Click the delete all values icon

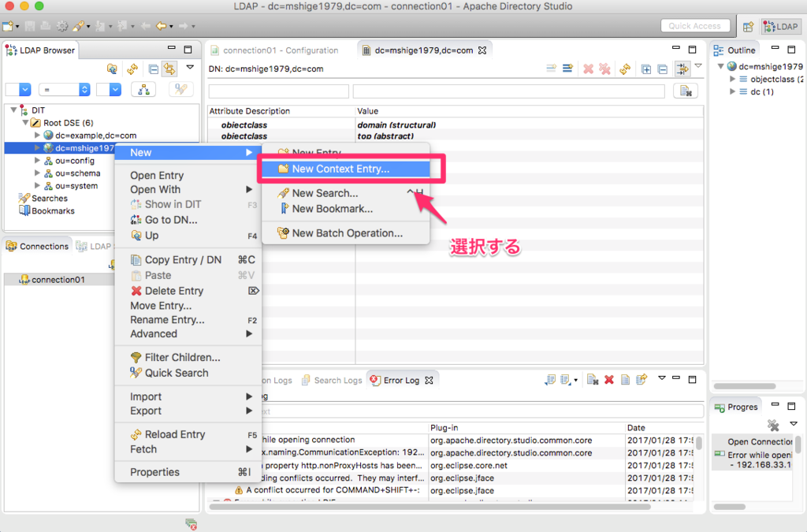pos(604,69)
